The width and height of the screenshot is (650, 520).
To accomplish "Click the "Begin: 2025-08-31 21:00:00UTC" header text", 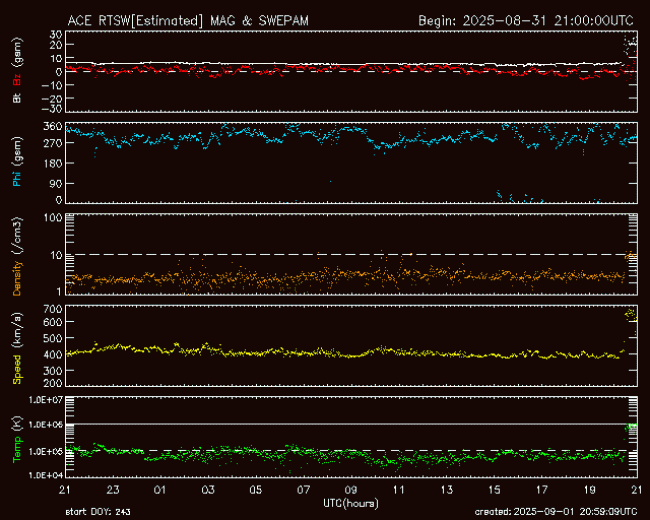I will coord(526,21).
